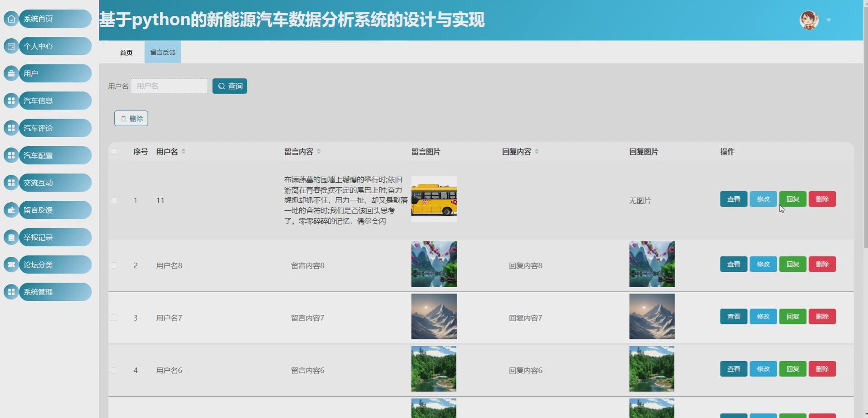Switch to the 首页 tab
Image resolution: width=868 pixels, height=418 pixels.
click(x=126, y=52)
